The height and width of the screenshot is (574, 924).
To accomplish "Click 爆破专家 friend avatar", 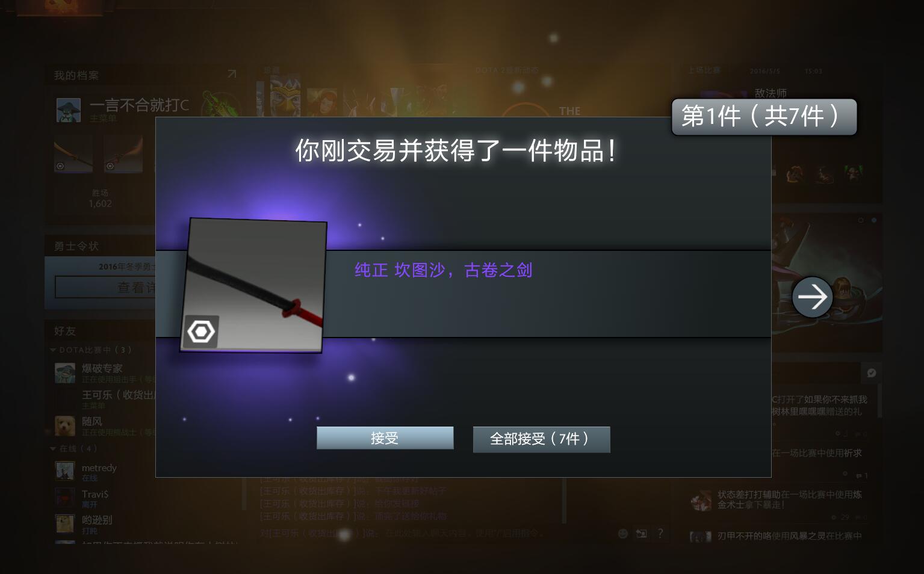I will 65,373.
